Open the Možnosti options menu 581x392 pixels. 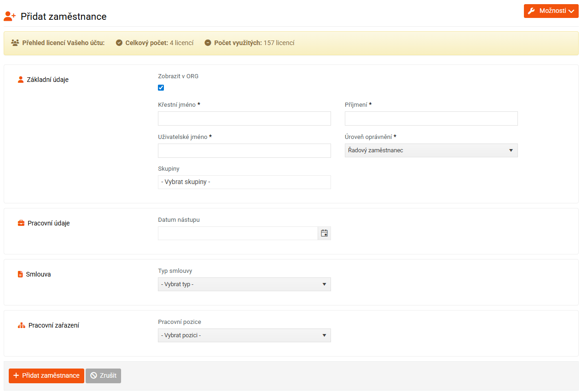[x=551, y=11]
